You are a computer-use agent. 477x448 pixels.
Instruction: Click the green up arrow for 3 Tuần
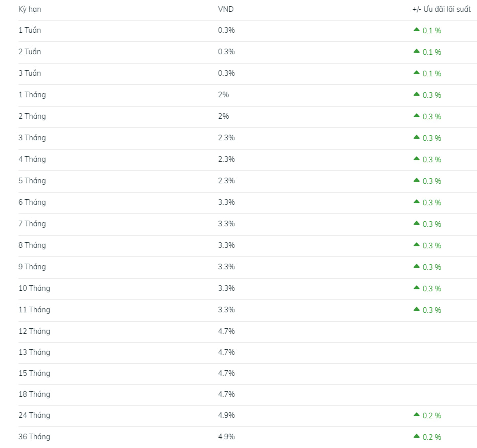(x=417, y=72)
